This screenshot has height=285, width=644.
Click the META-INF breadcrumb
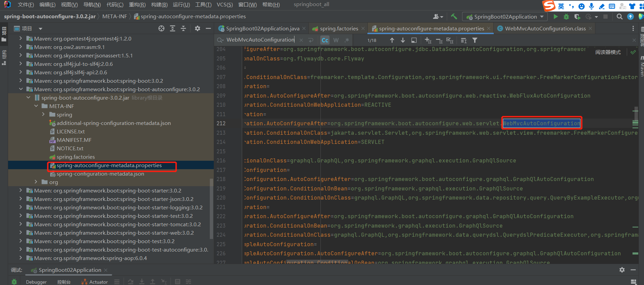pyautogui.click(x=114, y=17)
